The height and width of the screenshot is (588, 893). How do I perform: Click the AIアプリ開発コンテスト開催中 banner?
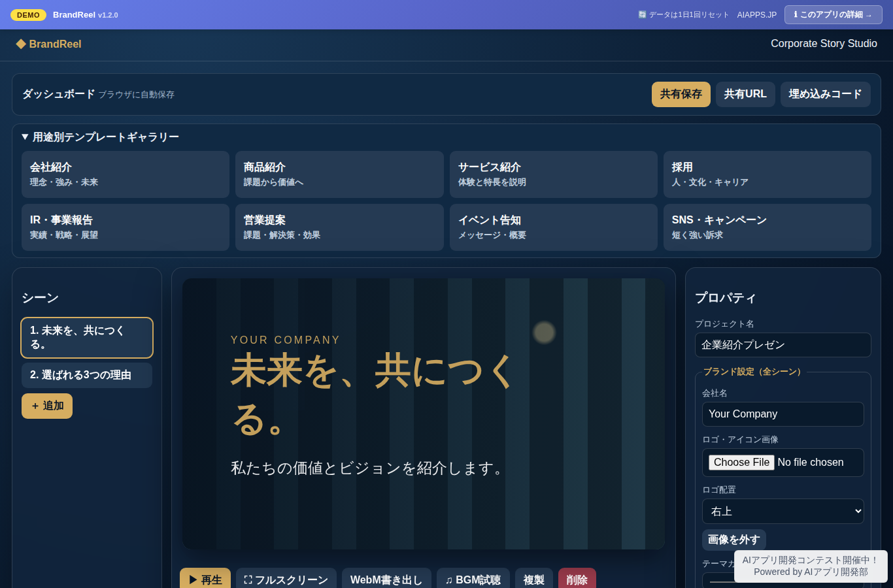click(811, 566)
